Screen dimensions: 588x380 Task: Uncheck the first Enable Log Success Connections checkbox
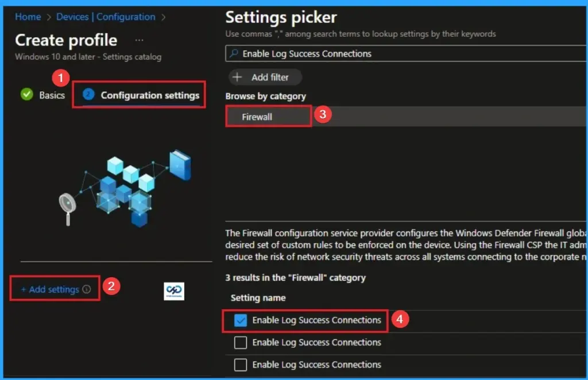(x=239, y=320)
